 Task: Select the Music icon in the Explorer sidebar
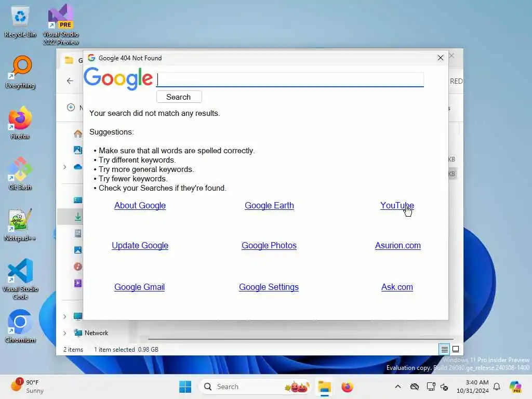point(78,267)
